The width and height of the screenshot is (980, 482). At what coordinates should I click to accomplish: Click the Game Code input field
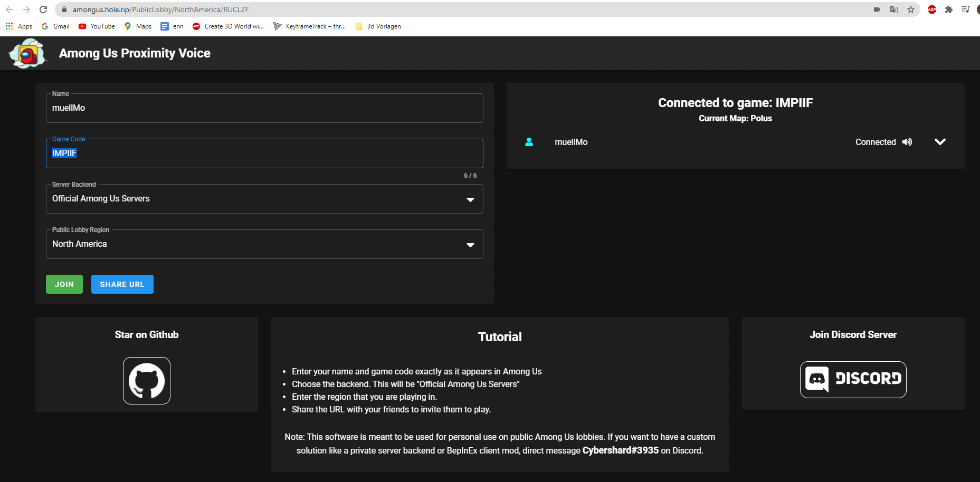point(264,153)
